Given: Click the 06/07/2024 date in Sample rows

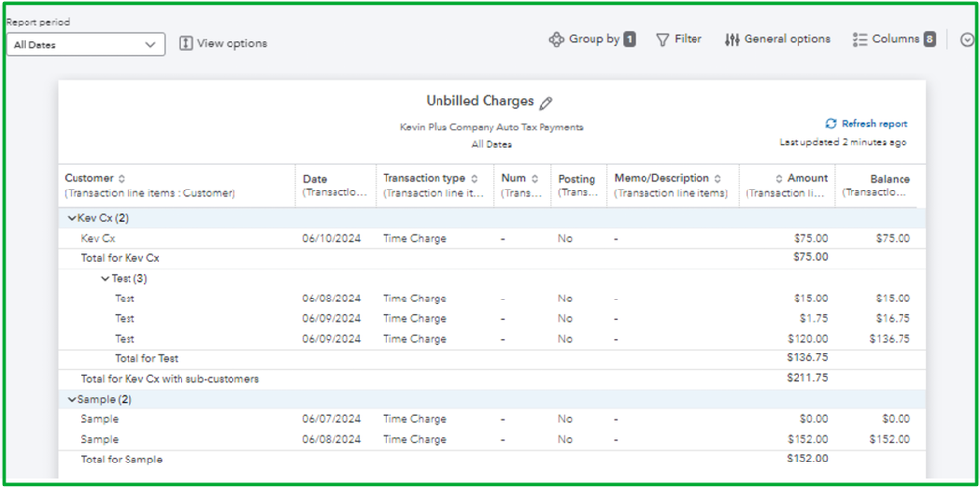Looking at the screenshot, I should pos(332,419).
